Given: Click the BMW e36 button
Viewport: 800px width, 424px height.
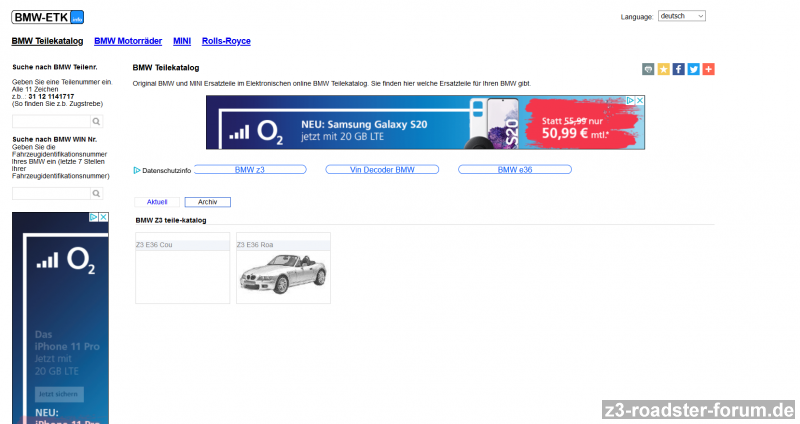Looking at the screenshot, I should [514, 170].
